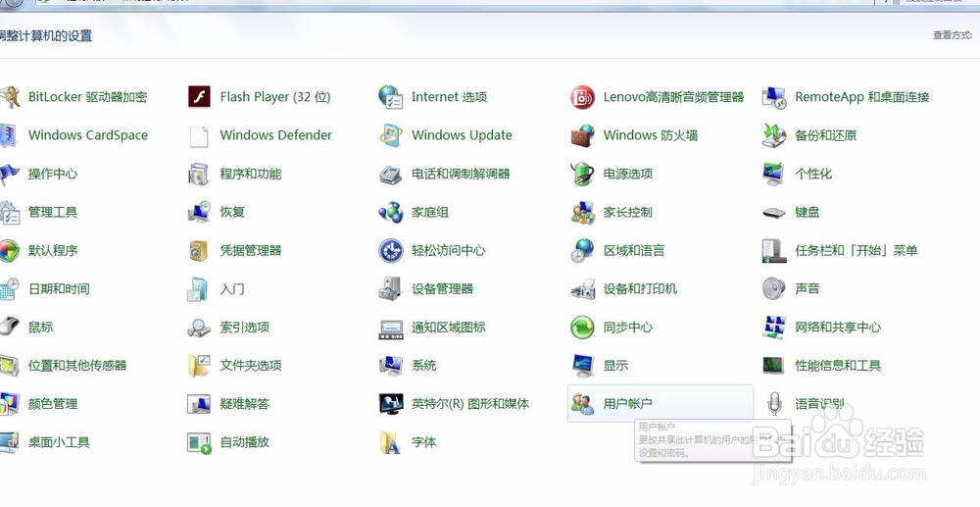
Task: Click the Internet 选项 globe icon
Action: [391, 97]
